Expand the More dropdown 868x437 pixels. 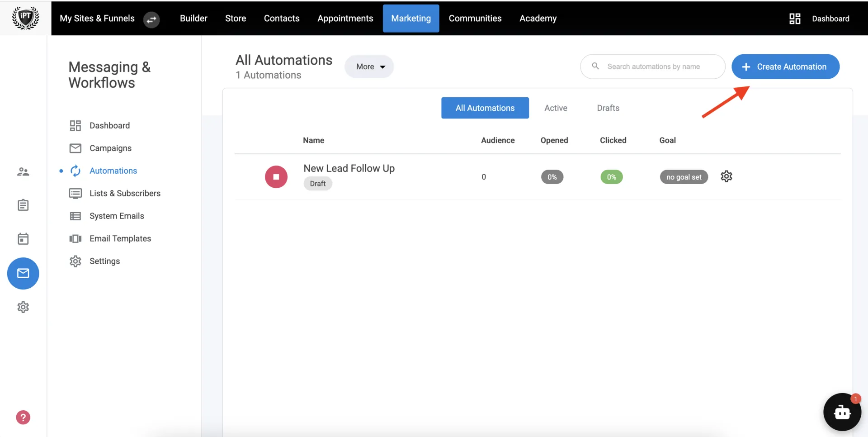point(369,66)
